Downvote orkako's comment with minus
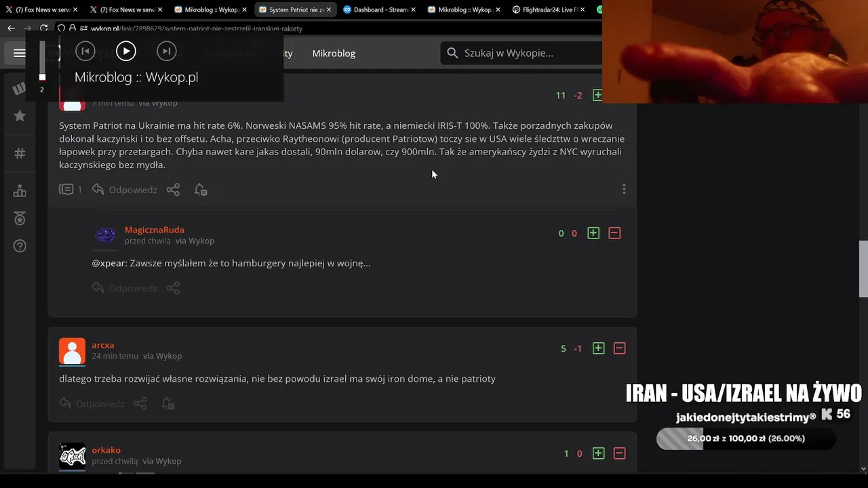The height and width of the screenshot is (488, 868). coord(619,453)
